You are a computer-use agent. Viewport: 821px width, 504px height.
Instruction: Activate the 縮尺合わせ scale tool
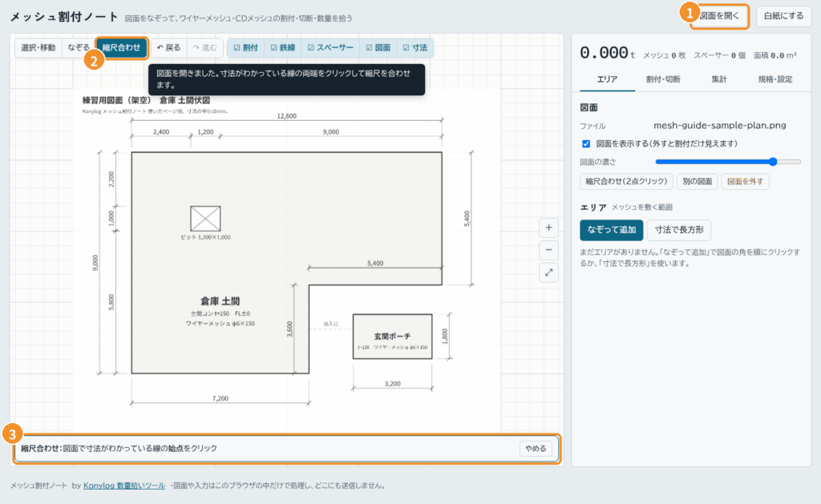point(122,47)
